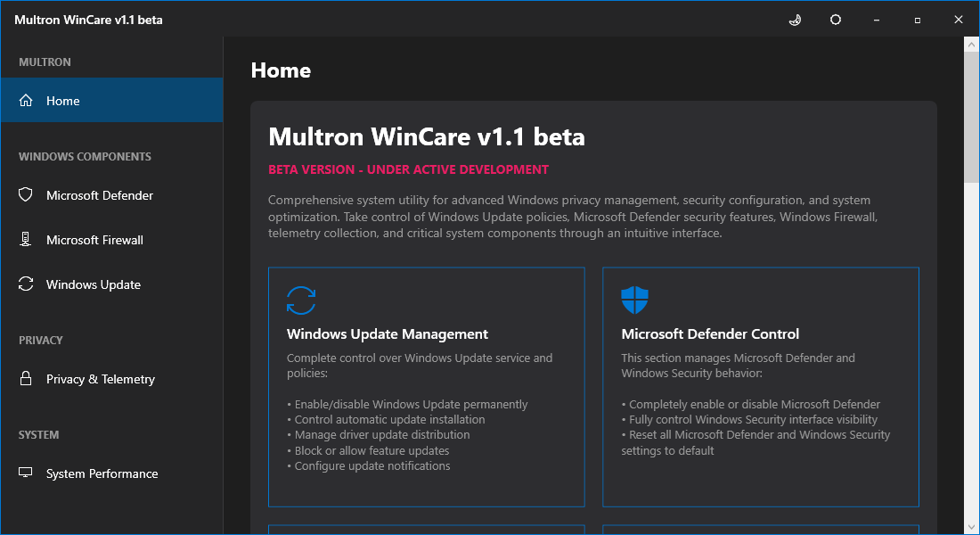The width and height of the screenshot is (980, 535).
Task: Select the Windows Update Management card title
Action: (388, 334)
